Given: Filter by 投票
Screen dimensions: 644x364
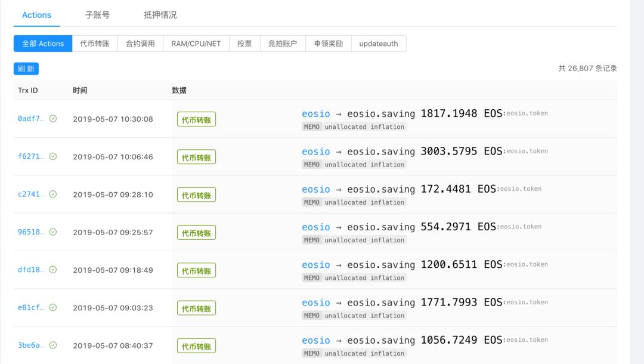Looking at the screenshot, I should 244,44.
